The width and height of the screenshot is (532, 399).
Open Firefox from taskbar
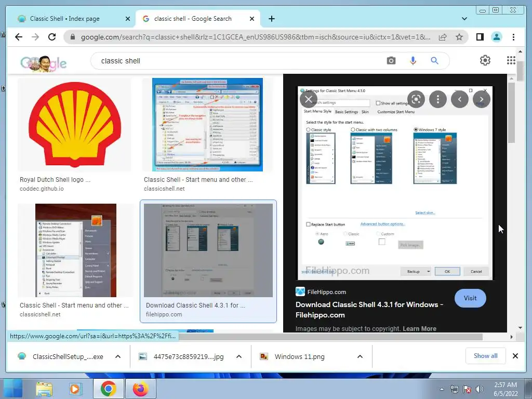(x=140, y=389)
